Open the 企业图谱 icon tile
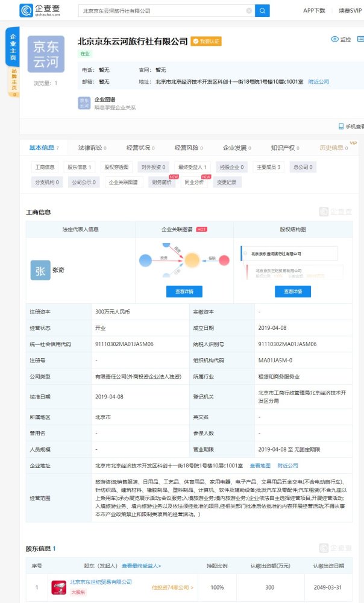Viewport: 364px width, 603px height. [x=84, y=103]
